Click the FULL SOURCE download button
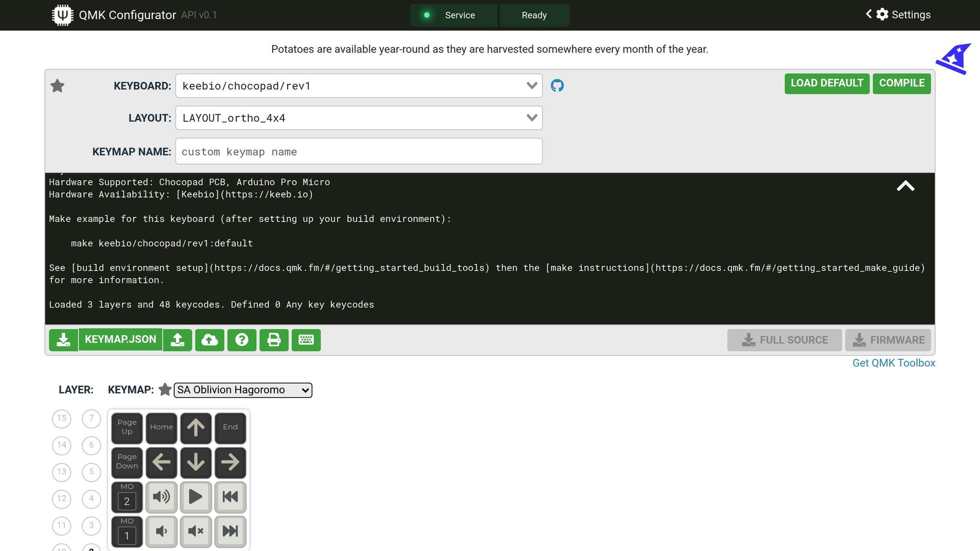 pos(785,340)
